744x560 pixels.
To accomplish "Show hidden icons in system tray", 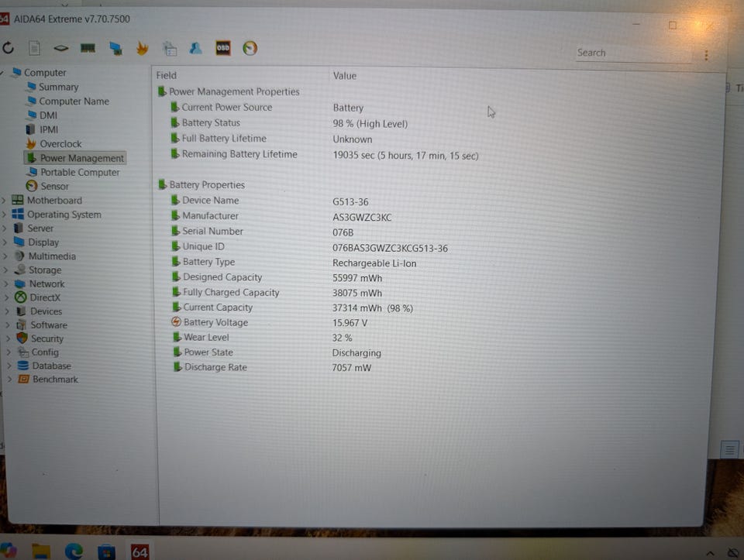I will pyautogui.click(x=710, y=553).
